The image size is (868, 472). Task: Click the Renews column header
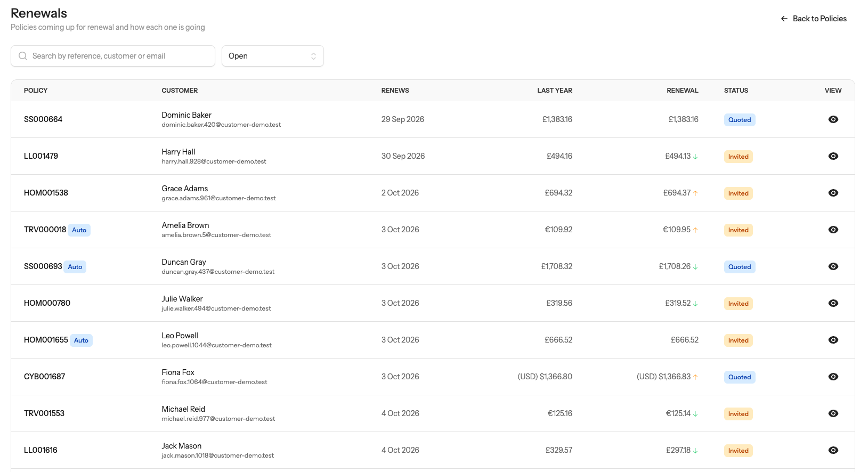click(395, 91)
